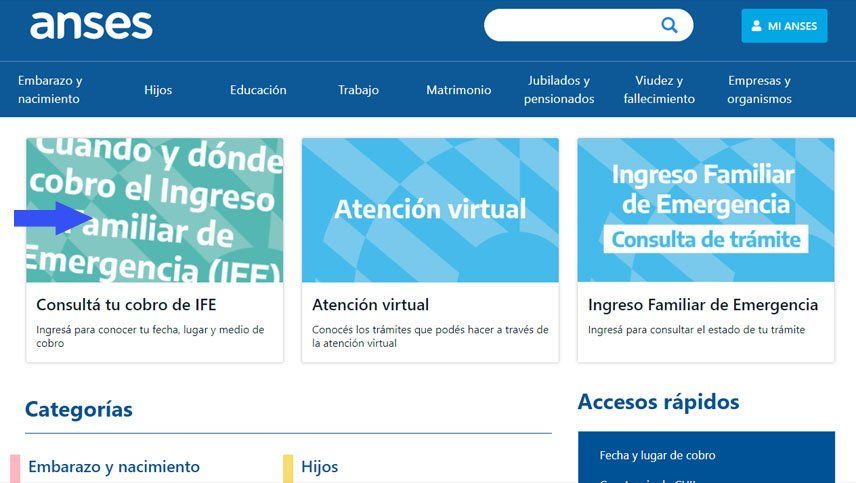Click the anses logo
Image resolution: width=856 pixels, height=483 pixels.
(x=91, y=25)
